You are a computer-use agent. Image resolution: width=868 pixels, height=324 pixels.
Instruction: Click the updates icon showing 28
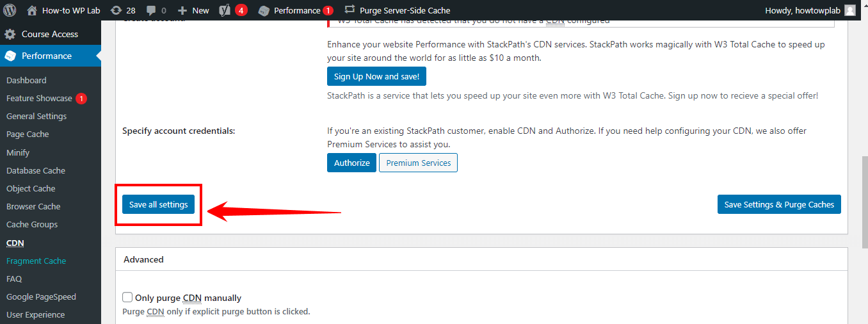(116, 10)
